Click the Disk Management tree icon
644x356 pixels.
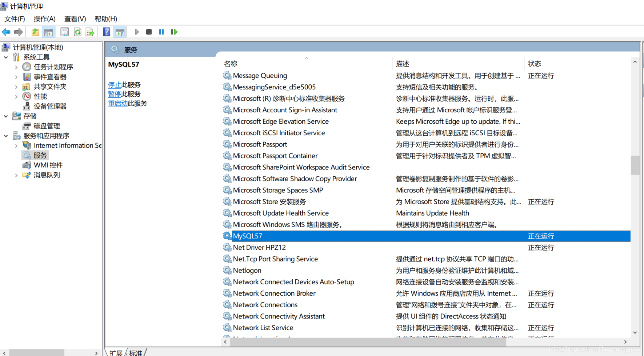[27, 126]
